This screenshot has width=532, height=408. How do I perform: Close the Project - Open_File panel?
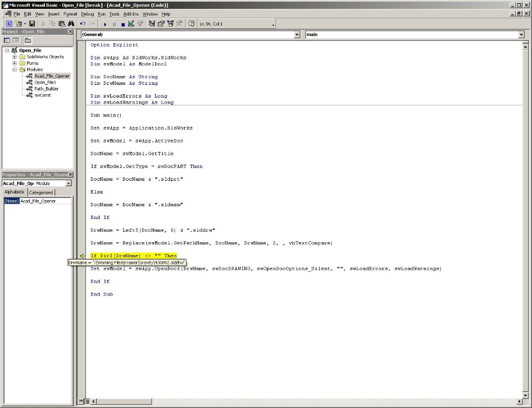tap(70, 32)
